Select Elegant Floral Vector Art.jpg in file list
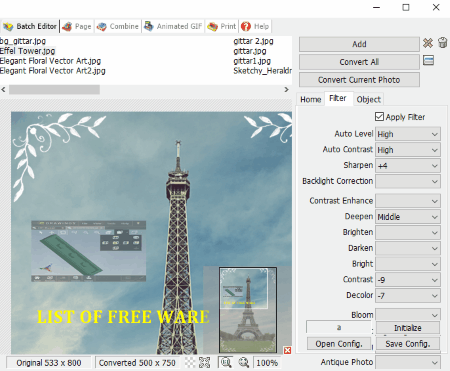The width and height of the screenshot is (450, 371). 50,61
